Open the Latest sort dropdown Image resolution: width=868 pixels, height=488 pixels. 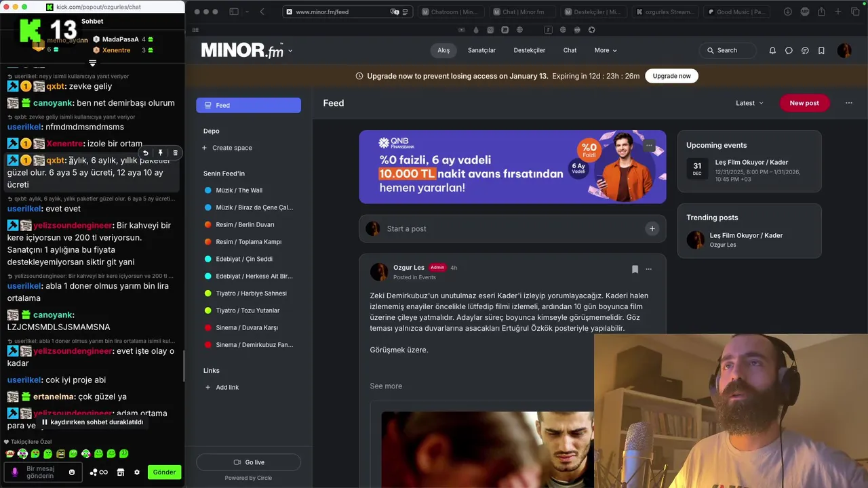[749, 103]
